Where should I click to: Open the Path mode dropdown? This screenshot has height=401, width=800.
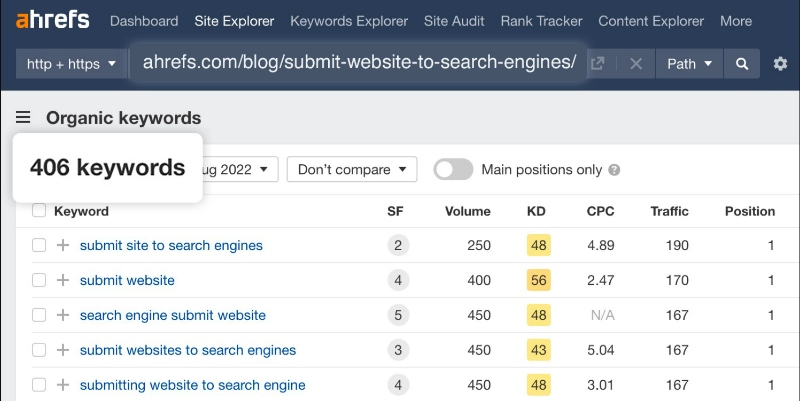pyautogui.click(x=690, y=64)
